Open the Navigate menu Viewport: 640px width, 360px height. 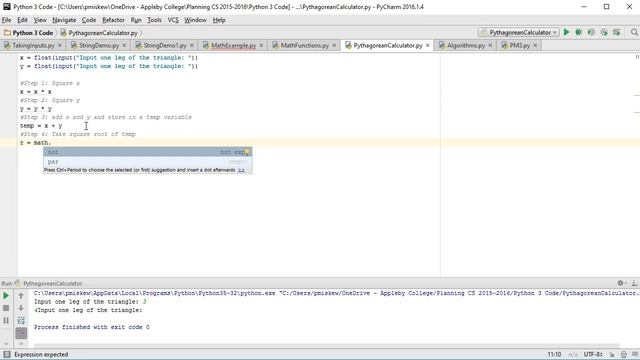coord(64,20)
